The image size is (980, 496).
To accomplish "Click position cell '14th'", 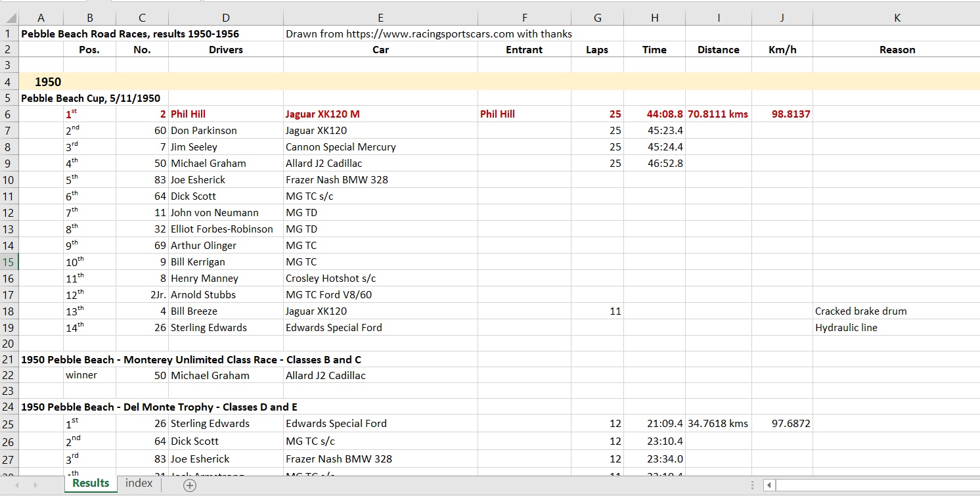I will (89, 327).
